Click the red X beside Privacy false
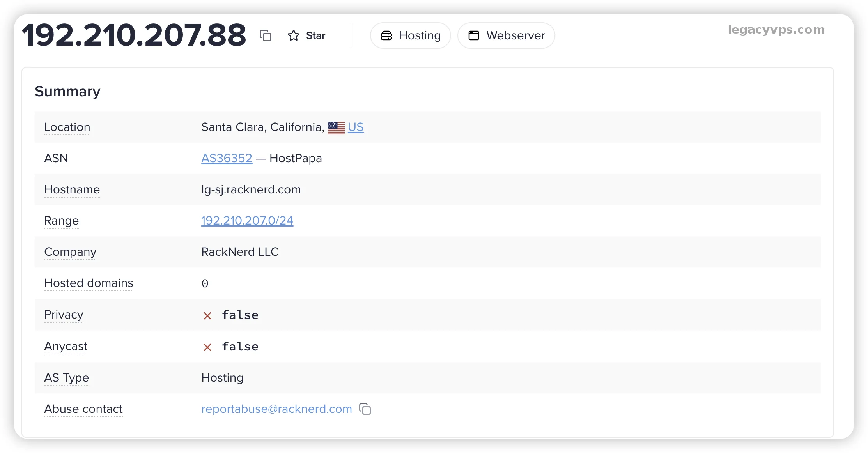Image resolution: width=868 pixels, height=453 pixels. point(207,315)
